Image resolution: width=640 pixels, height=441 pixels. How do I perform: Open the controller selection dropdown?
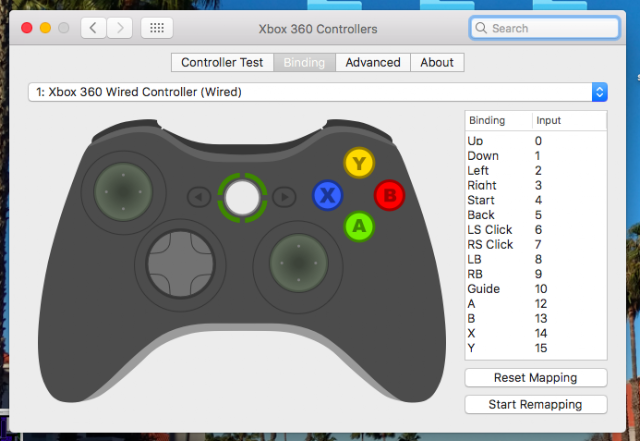click(318, 92)
